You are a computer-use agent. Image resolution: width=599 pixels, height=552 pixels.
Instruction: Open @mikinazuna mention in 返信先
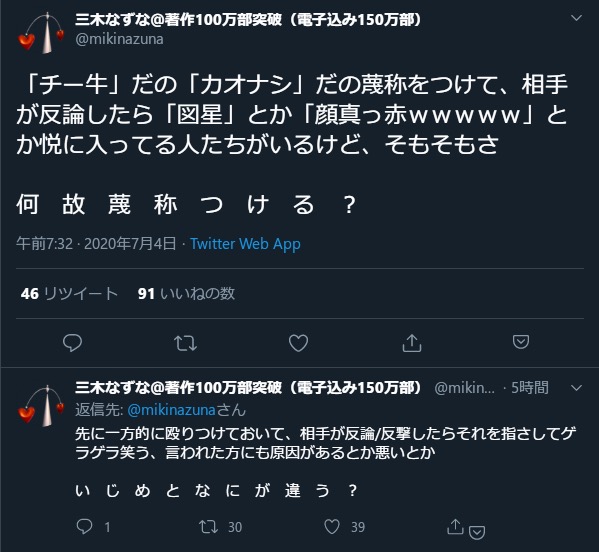(172, 410)
